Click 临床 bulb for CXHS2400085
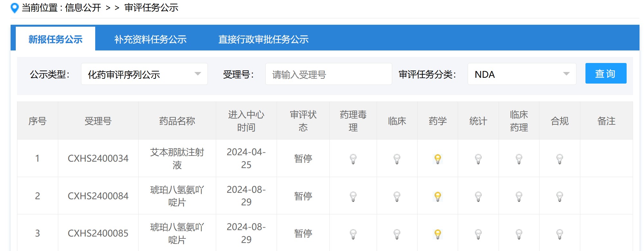The width and height of the screenshot is (644, 251). (397, 234)
